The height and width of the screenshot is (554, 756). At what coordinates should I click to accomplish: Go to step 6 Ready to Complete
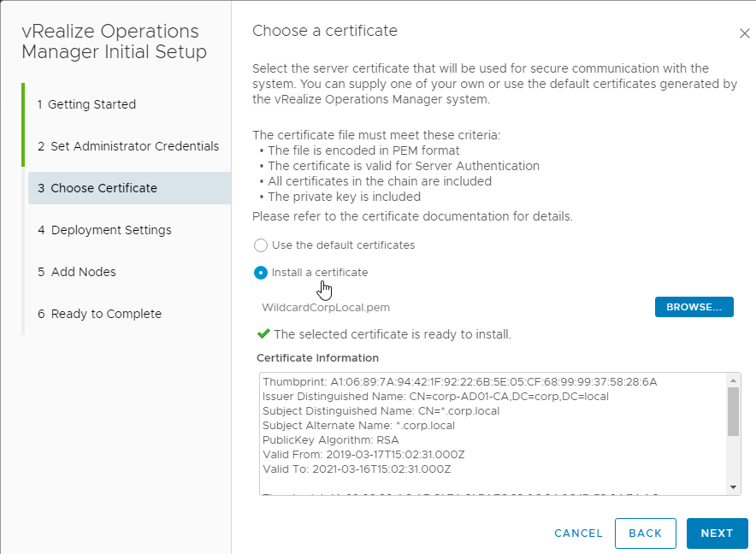(100, 314)
